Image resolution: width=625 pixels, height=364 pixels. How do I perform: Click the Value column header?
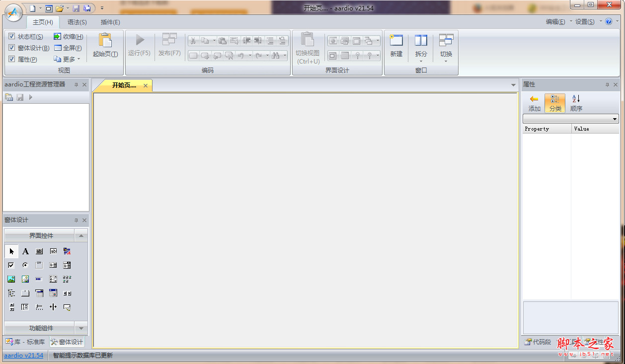click(595, 129)
